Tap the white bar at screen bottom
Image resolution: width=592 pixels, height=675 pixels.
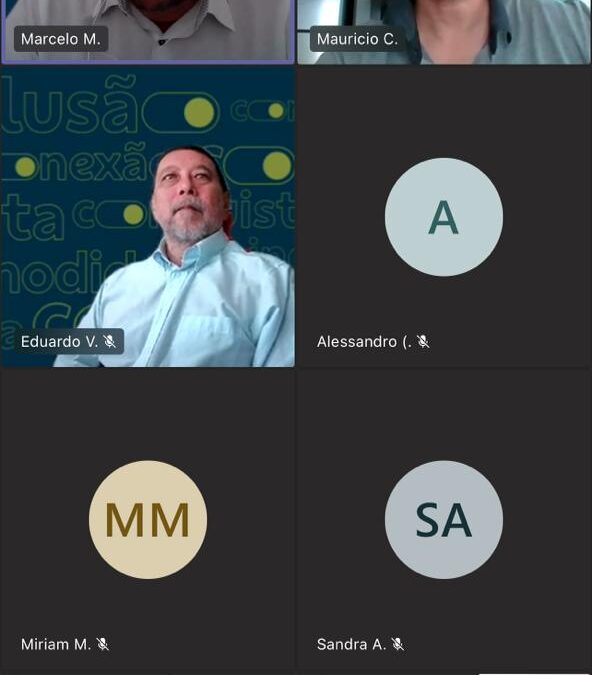coord(535,673)
